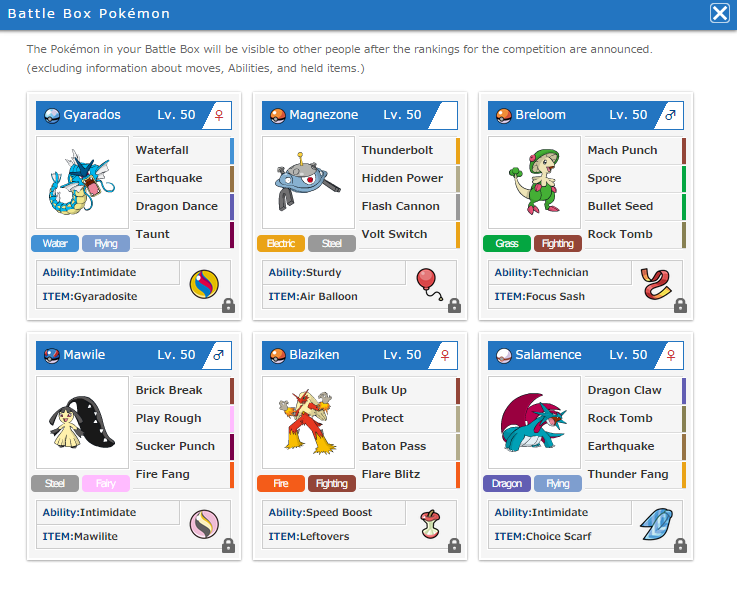The height and width of the screenshot is (590, 737).
Task: Click the male gender symbol on Mawile
Action: (x=219, y=355)
